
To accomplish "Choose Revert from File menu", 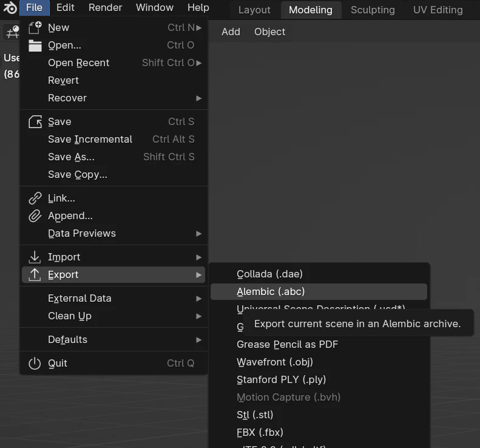I will (x=113, y=81).
